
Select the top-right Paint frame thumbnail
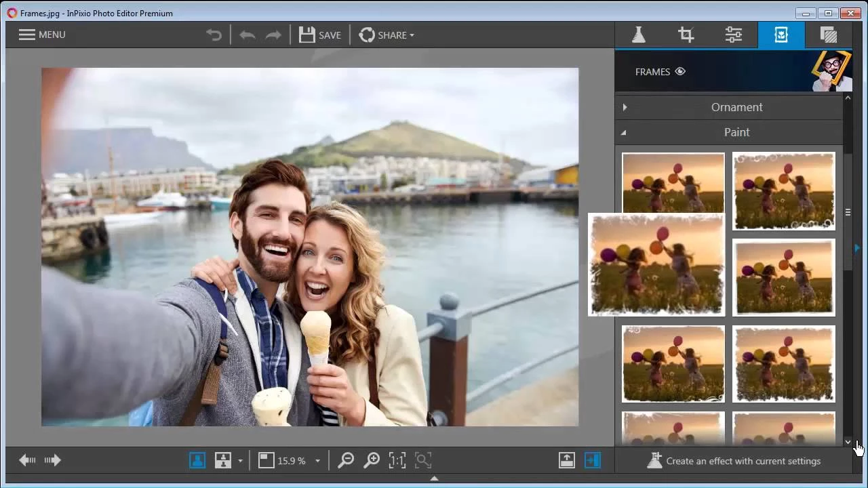tap(783, 190)
